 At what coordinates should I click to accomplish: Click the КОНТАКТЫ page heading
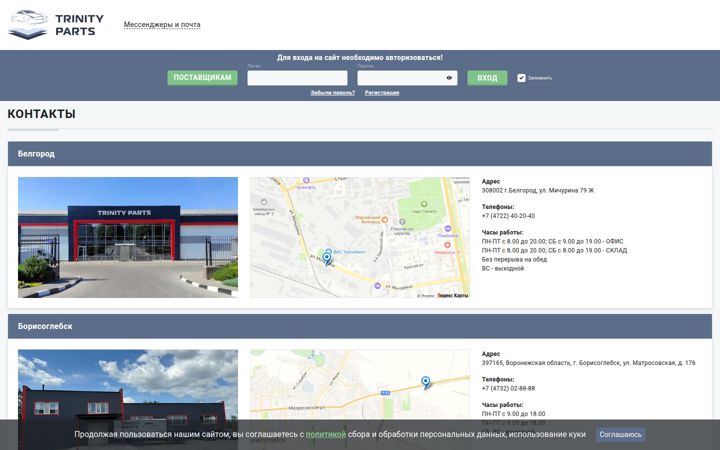(41, 114)
